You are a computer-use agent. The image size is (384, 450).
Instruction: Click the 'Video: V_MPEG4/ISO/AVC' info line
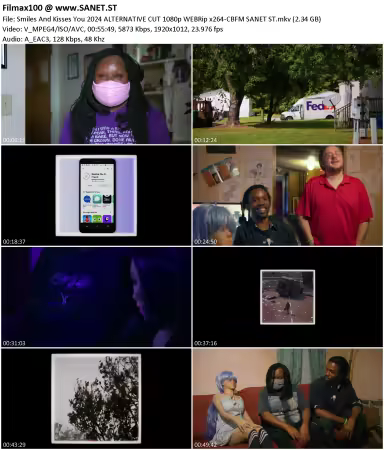point(113,29)
